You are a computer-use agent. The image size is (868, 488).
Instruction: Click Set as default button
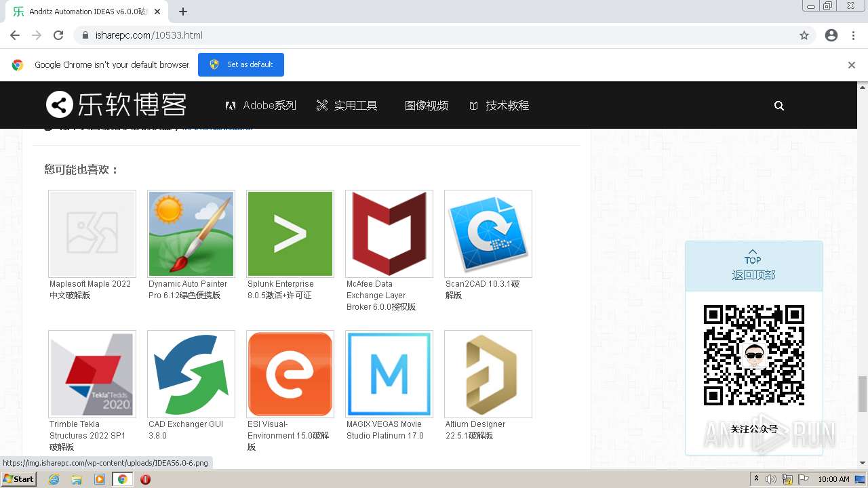(x=241, y=64)
